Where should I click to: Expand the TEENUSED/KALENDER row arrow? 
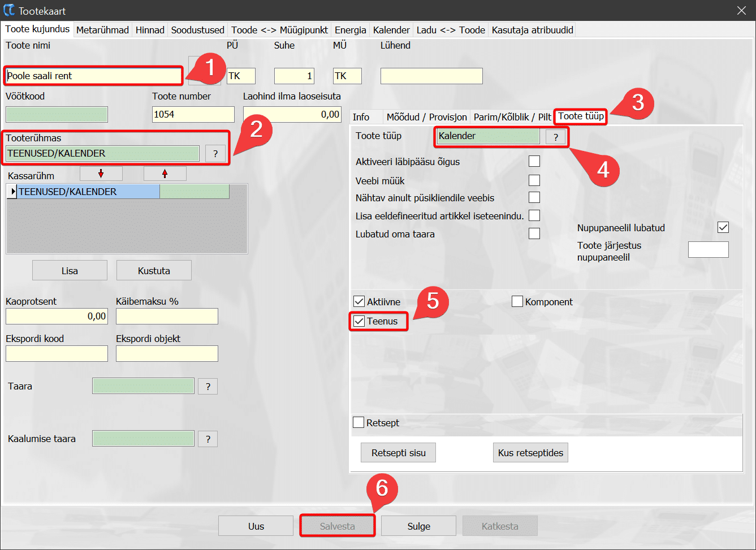[x=12, y=192]
